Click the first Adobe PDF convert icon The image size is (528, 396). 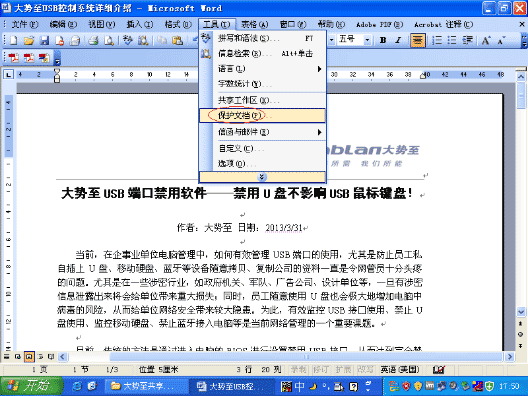coord(14,58)
